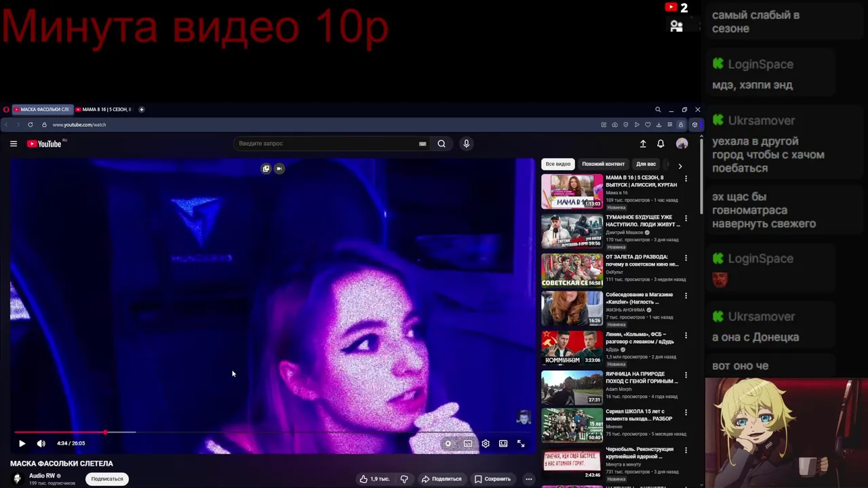The height and width of the screenshot is (488, 868).
Task: Open options menu for Сериал ШКОЛА video
Action: click(x=686, y=412)
